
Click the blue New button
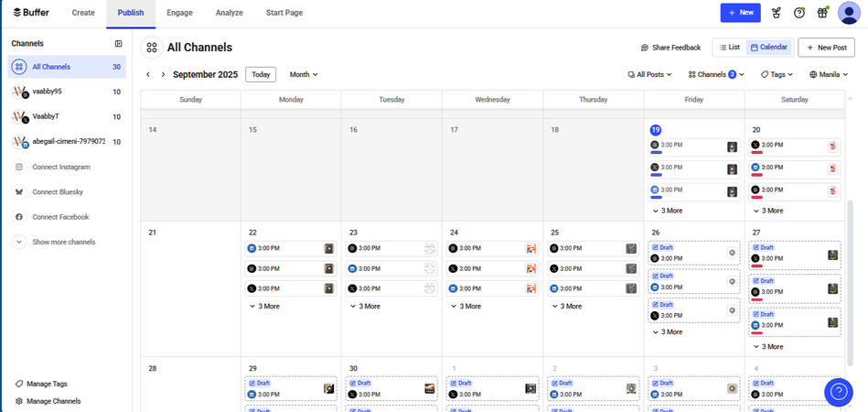coord(740,13)
